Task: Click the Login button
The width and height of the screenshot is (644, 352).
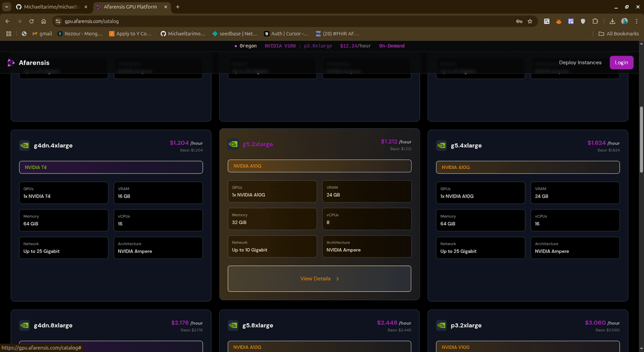Action: coord(621,62)
